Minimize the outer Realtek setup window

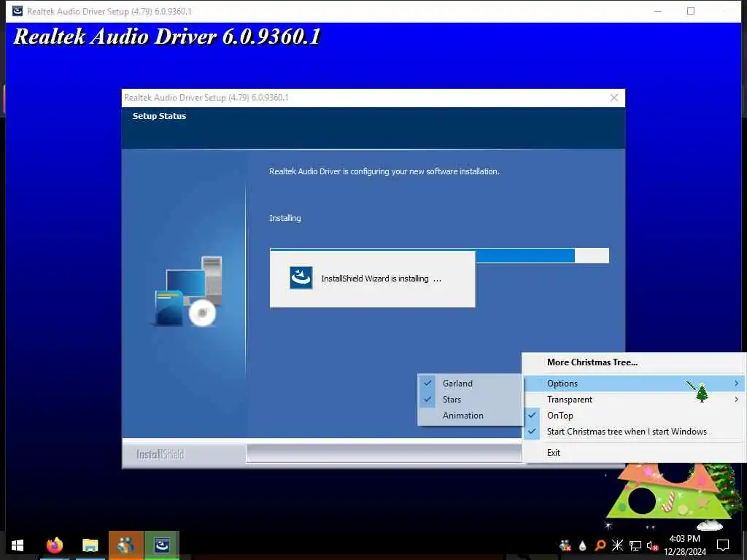coord(658,11)
